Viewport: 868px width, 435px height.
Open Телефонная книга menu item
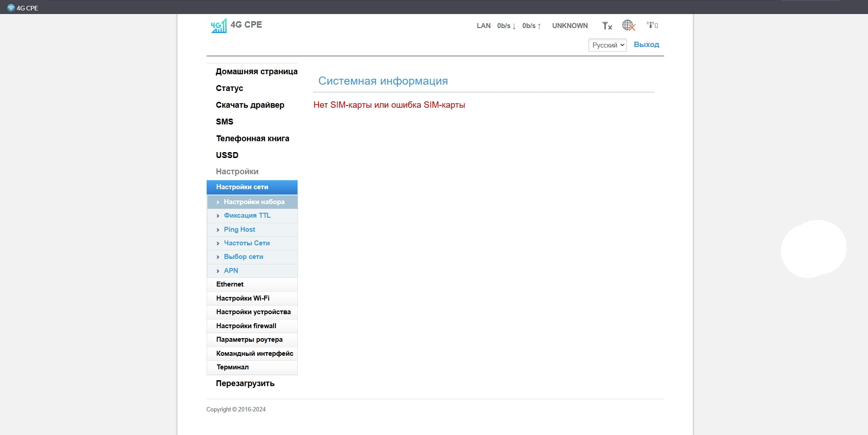252,139
